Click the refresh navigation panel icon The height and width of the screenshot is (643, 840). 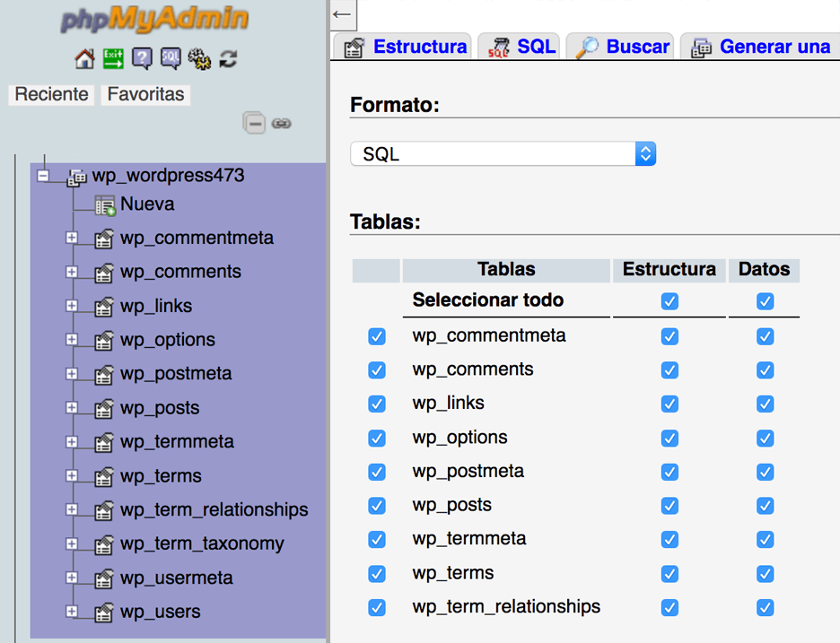226,59
